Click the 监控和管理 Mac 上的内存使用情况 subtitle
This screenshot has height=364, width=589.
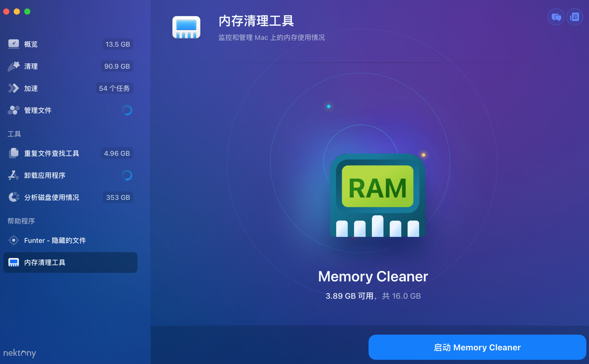click(x=272, y=38)
